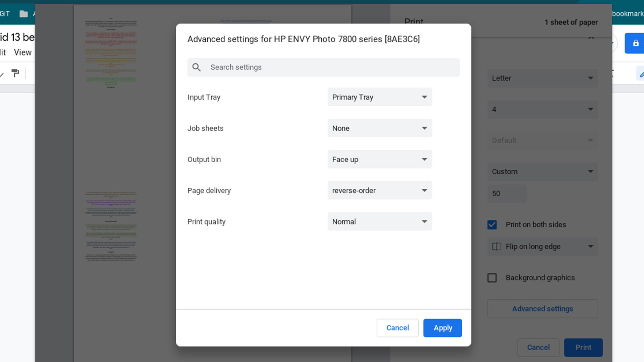Expand the Job sheets dropdown

pyautogui.click(x=379, y=128)
